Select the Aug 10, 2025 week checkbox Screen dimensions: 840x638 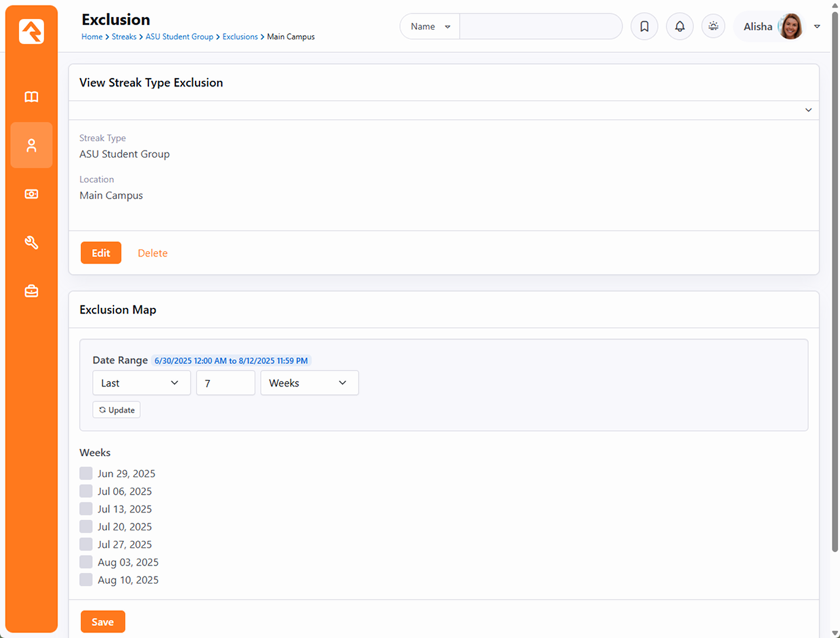point(86,580)
